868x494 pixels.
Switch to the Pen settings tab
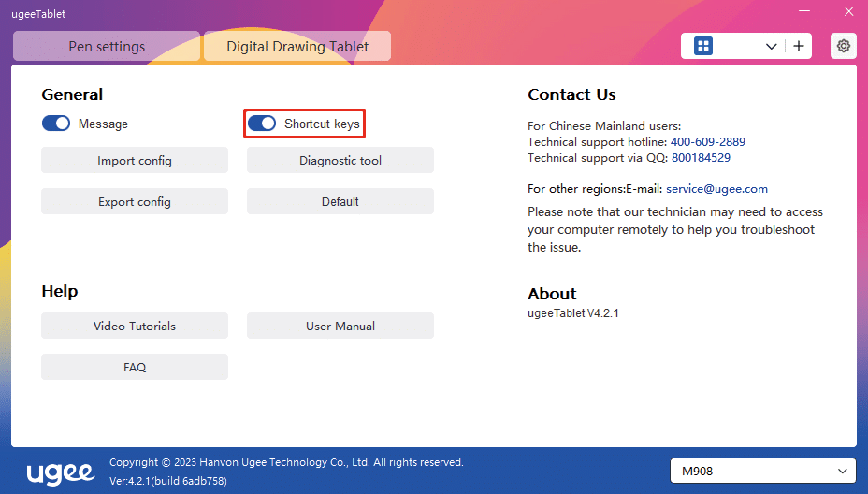[x=107, y=46]
